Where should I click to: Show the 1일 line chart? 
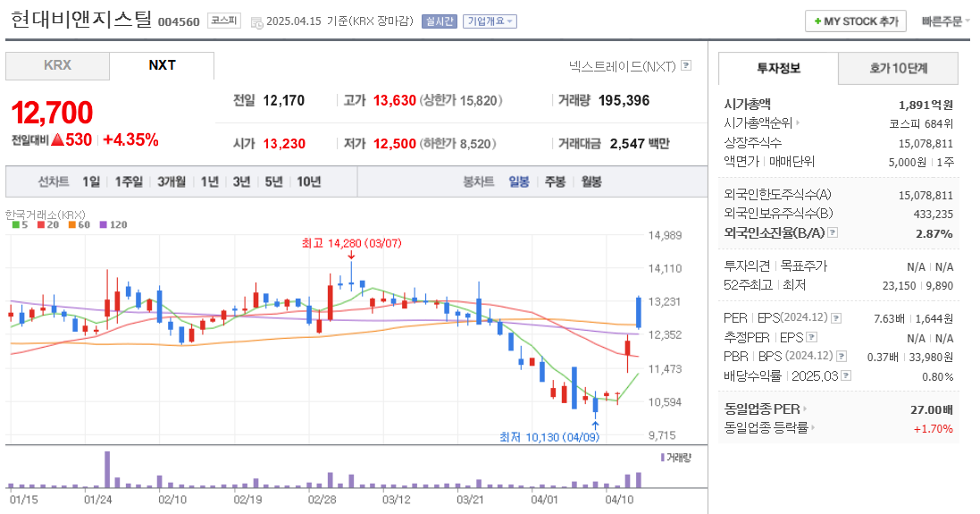point(90,182)
